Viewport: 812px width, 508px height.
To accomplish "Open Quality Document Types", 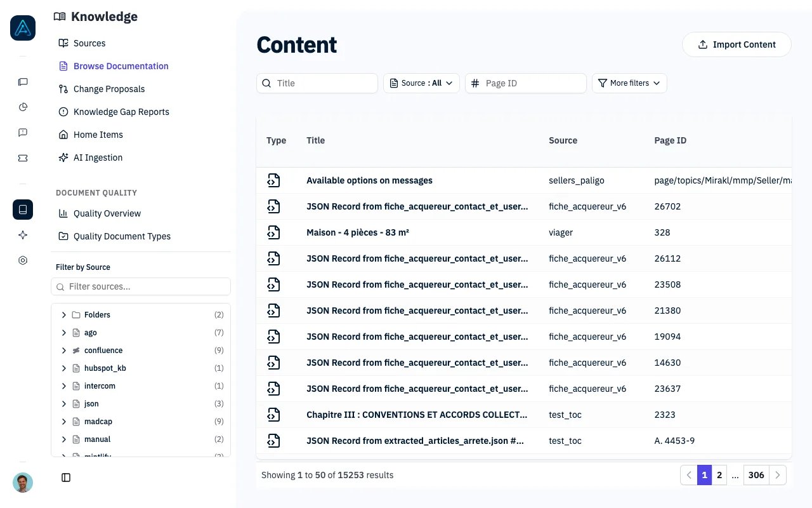I will (122, 236).
